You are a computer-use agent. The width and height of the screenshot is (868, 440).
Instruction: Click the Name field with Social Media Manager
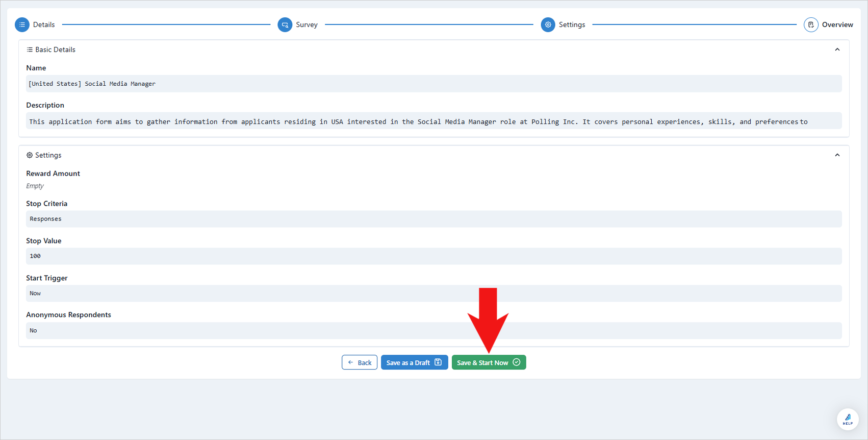434,84
